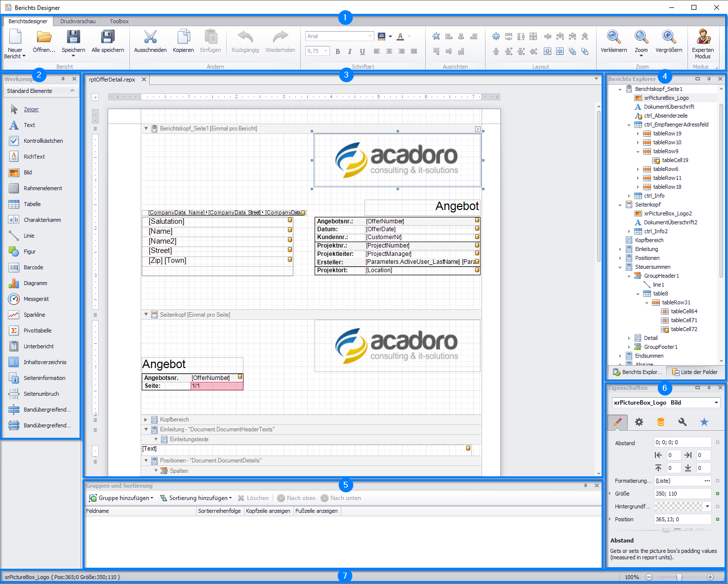Viewport: 728px width, 584px height.
Task: Click the Kopieren icon in ribbon
Action: pos(183,38)
